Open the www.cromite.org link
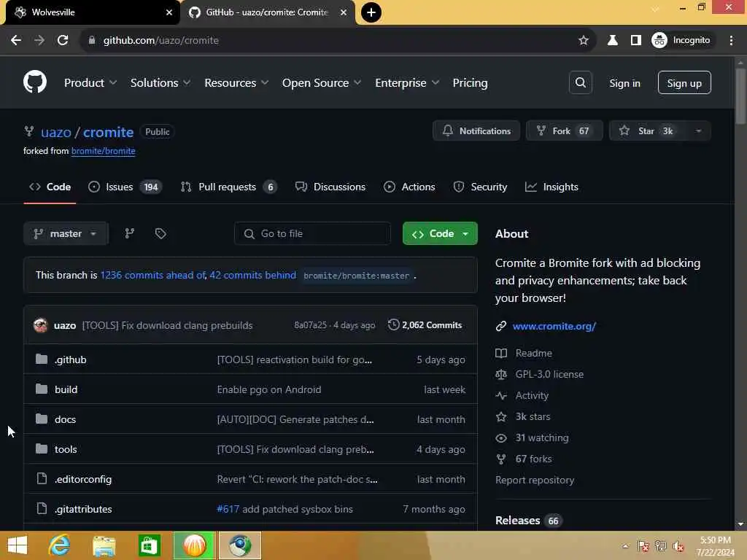 coord(554,326)
